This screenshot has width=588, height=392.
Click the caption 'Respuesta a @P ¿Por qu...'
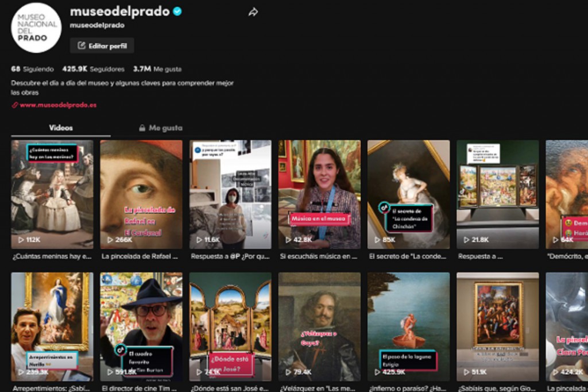click(230, 256)
